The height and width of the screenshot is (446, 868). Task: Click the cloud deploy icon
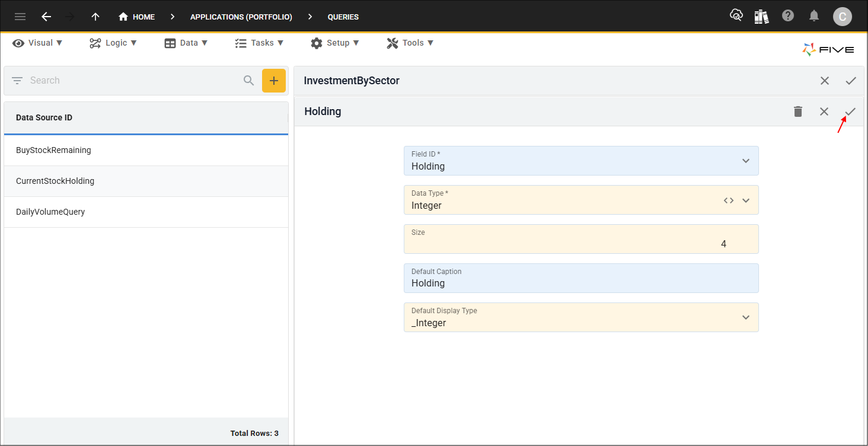[736, 16]
